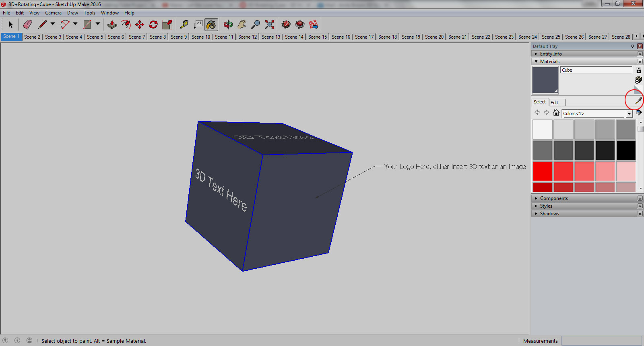Switch to the materials Edit tab
The image size is (644, 346).
pyautogui.click(x=554, y=103)
